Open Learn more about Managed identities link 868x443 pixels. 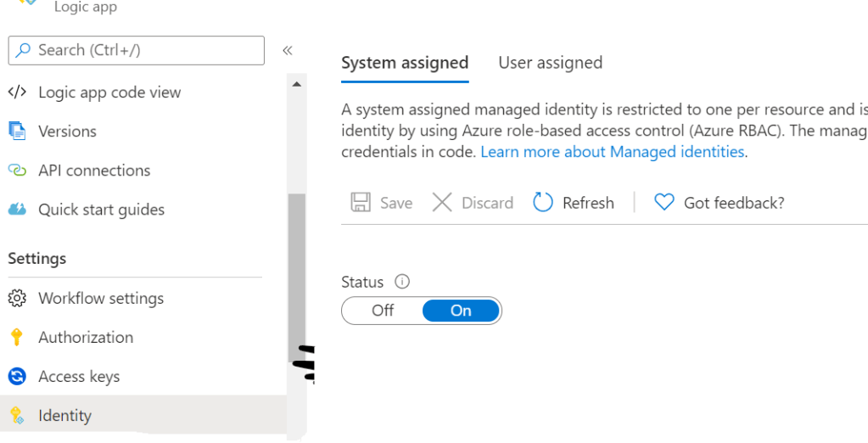click(613, 152)
